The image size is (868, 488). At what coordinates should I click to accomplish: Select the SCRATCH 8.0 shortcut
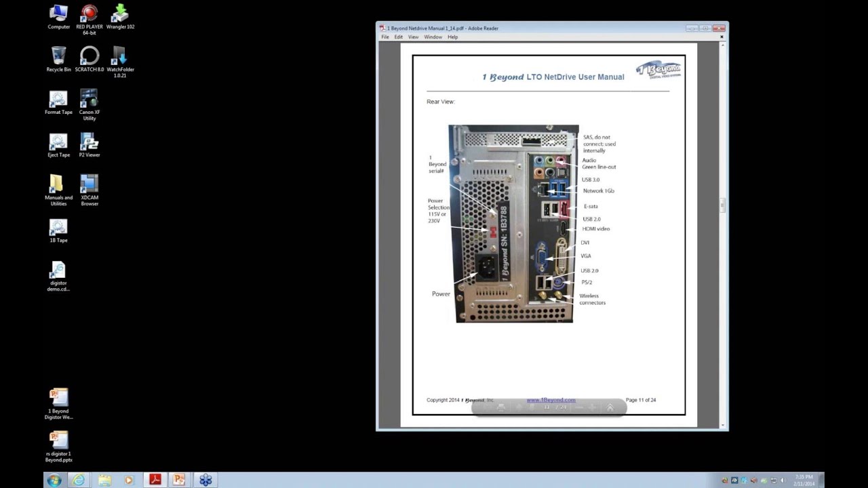(x=89, y=59)
